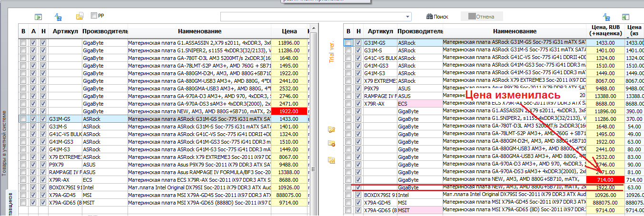The height and width of the screenshot is (216, 644).
Task: Click the binoculars Поиск search button
Action: click(x=437, y=17)
